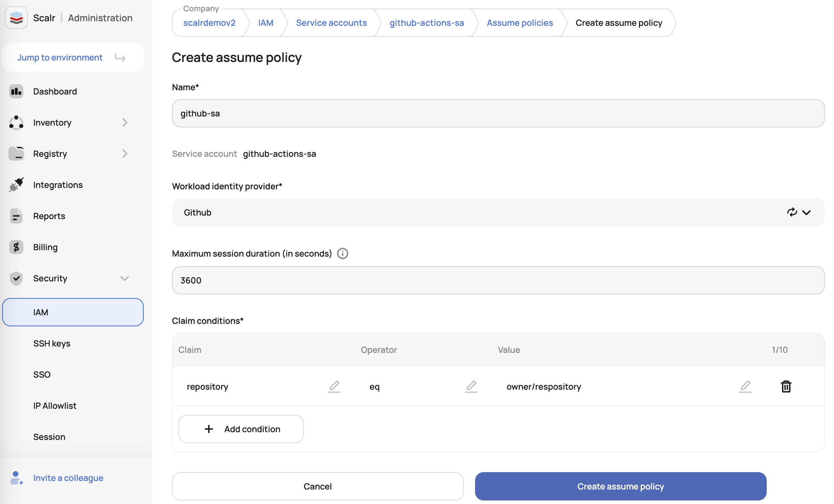The width and height of the screenshot is (834, 504).
Task: Open Dashboard from the sidebar
Action: point(55,91)
